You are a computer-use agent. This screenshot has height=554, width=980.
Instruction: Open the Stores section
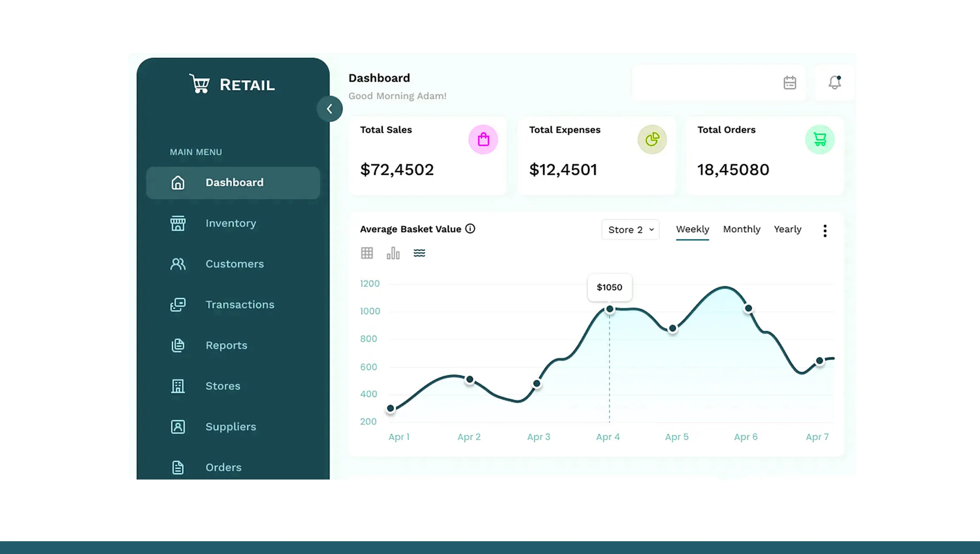click(223, 386)
